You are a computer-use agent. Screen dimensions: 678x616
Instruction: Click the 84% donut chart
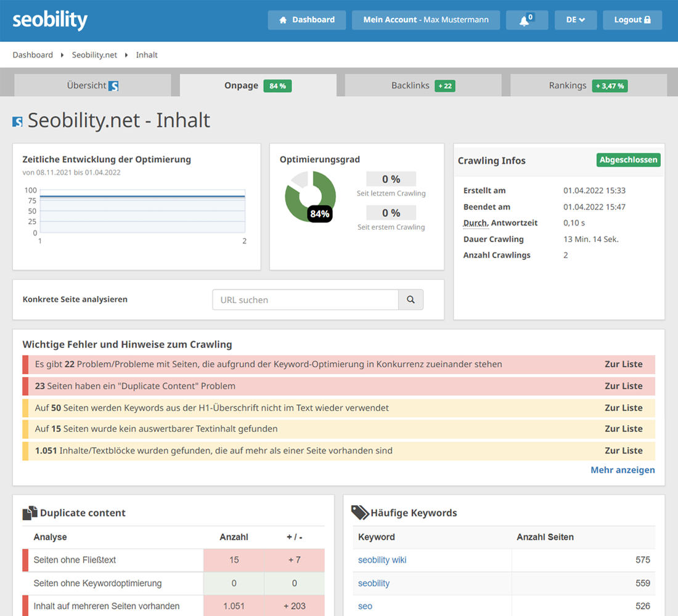(x=310, y=197)
